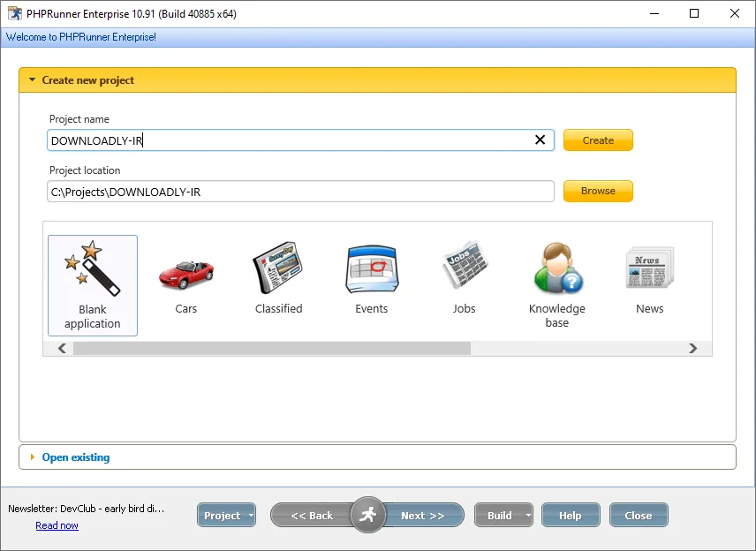This screenshot has width=756, height=551.
Task: Click the Browse button
Action: click(x=598, y=191)
